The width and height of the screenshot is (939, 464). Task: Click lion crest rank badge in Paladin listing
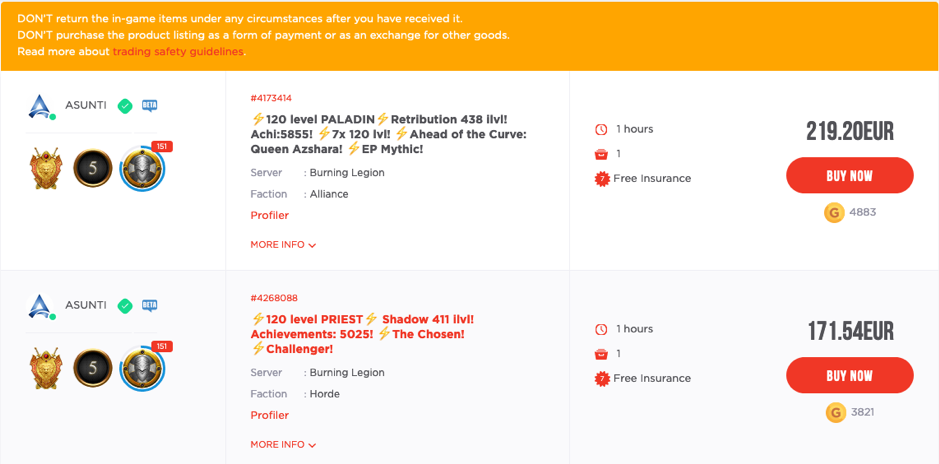click(x=47, y=168)
